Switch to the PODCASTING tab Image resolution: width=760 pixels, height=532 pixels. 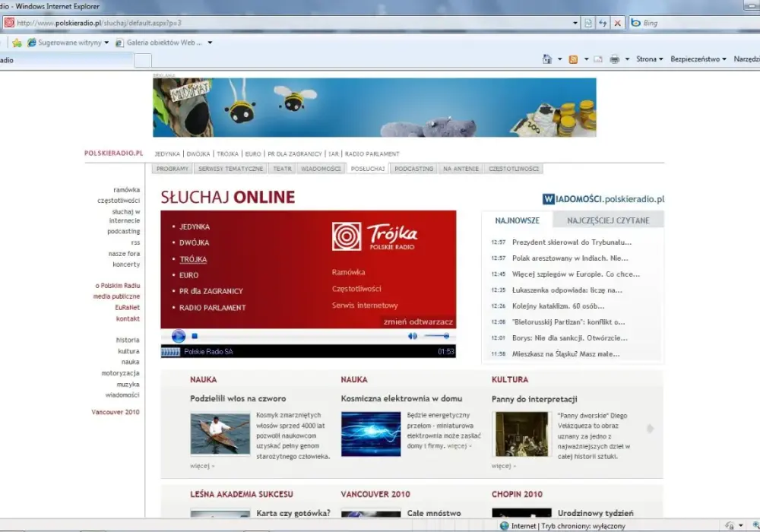[414, 169]
